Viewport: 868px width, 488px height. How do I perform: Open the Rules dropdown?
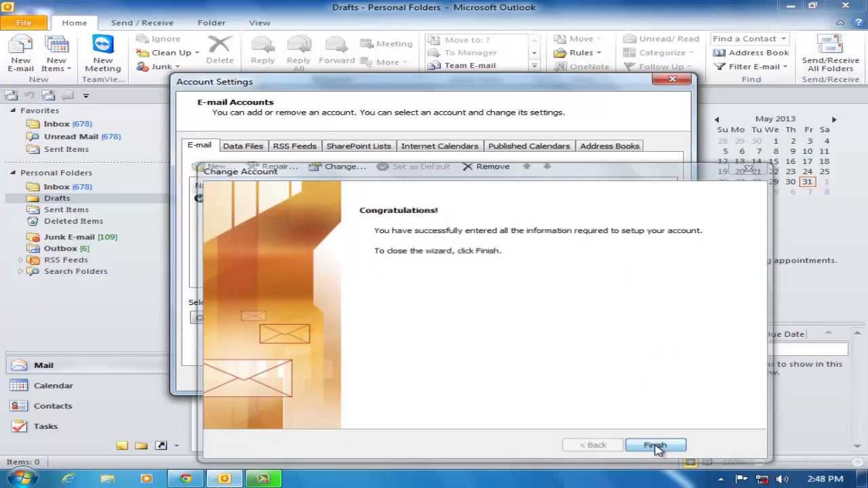pyautogui.click(x=577, y=52)
